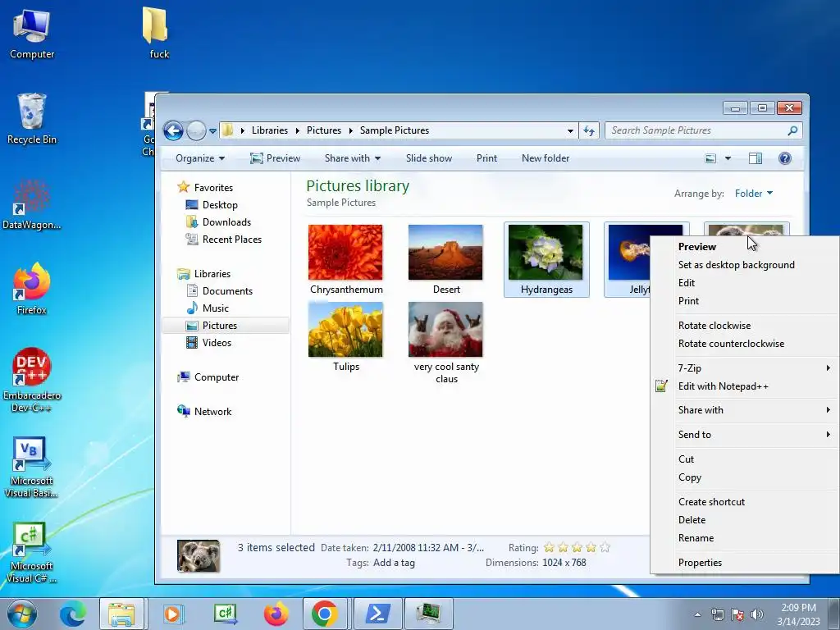Screen dimensions: 840x630
Task: Choose Edit in context menu
Action: click(687, 283)
